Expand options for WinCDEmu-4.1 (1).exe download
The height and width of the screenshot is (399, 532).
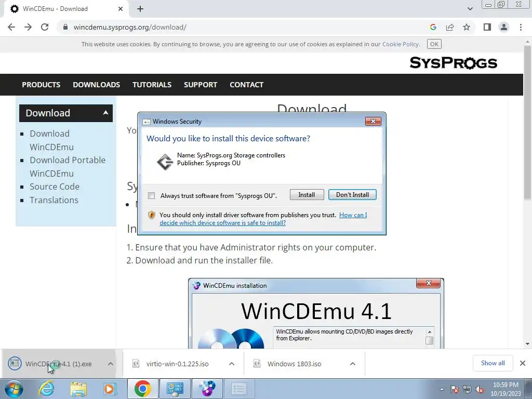tap(111, 364)
